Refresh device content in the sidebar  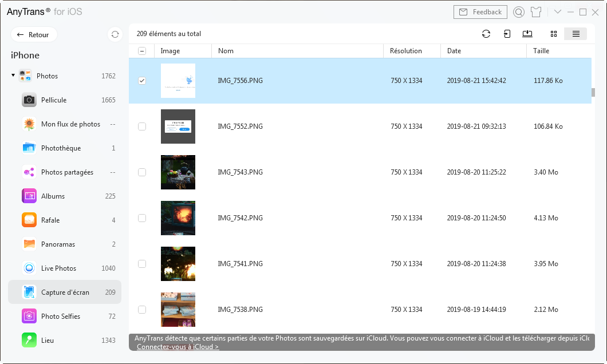click(115, 34)
